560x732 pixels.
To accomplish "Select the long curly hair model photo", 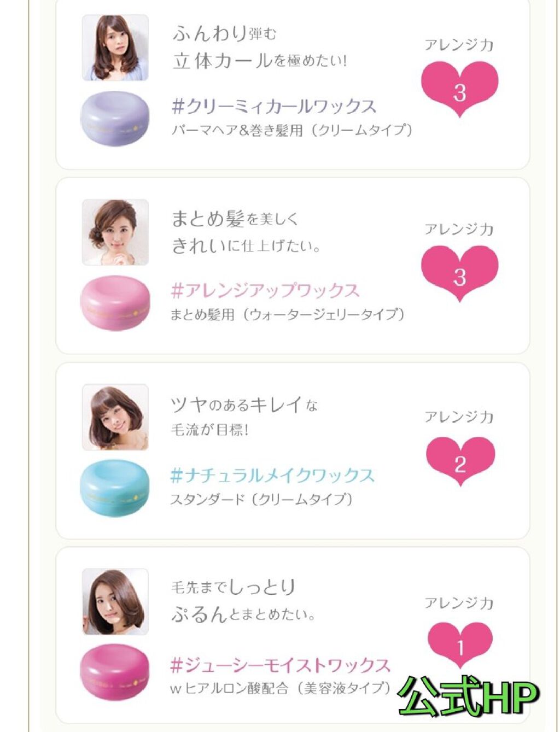I will tap(115, 48).
